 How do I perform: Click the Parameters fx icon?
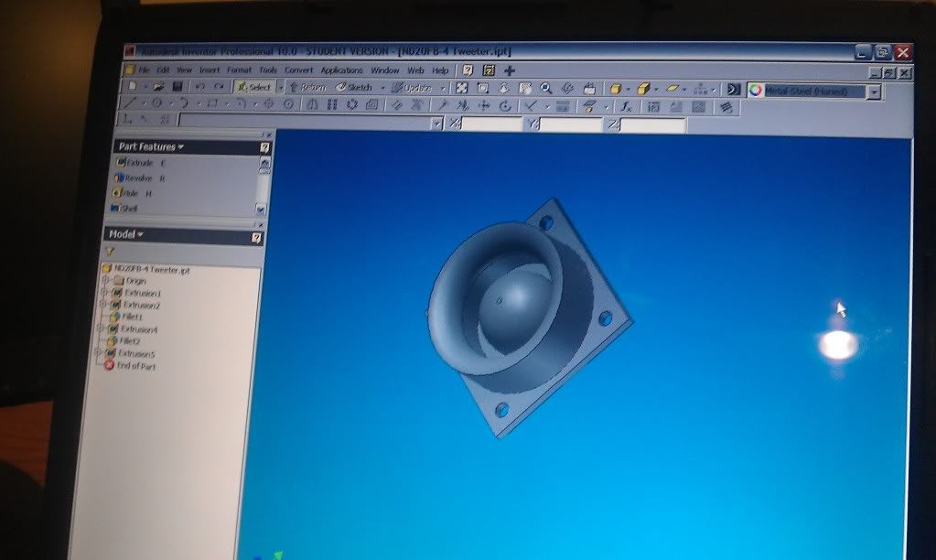[x=626, y=107]
